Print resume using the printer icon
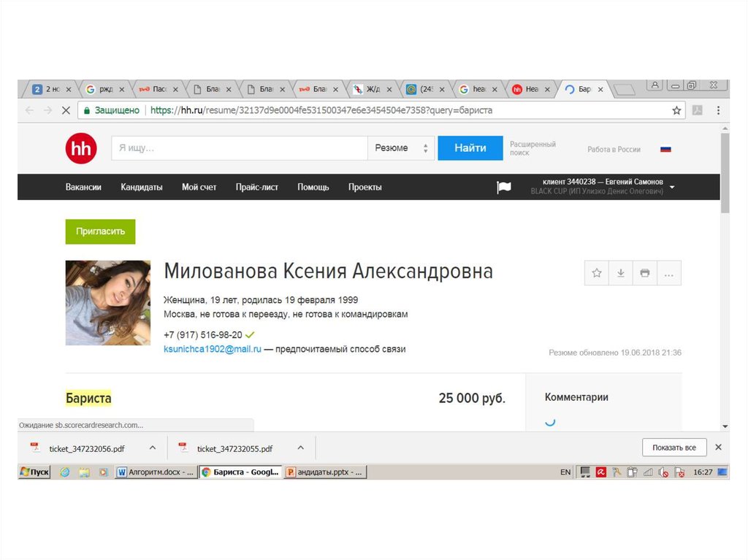 point(644,273)
